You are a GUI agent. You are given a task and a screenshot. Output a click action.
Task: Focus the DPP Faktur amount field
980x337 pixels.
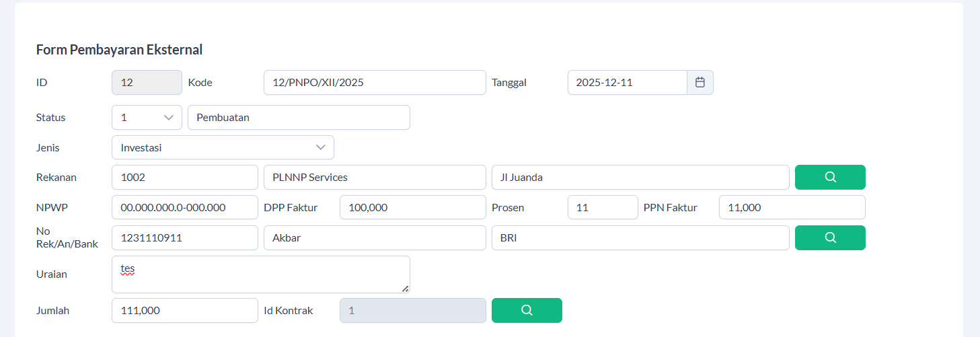tap(412, 207)
